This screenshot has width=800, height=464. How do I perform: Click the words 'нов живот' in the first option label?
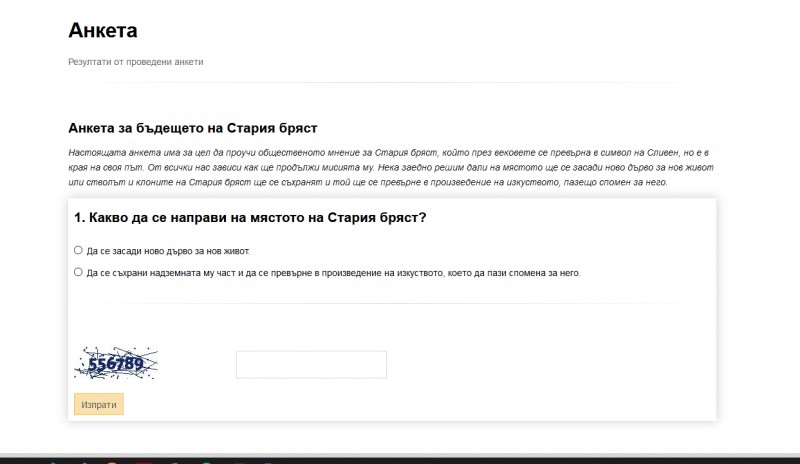coord(229,251)
